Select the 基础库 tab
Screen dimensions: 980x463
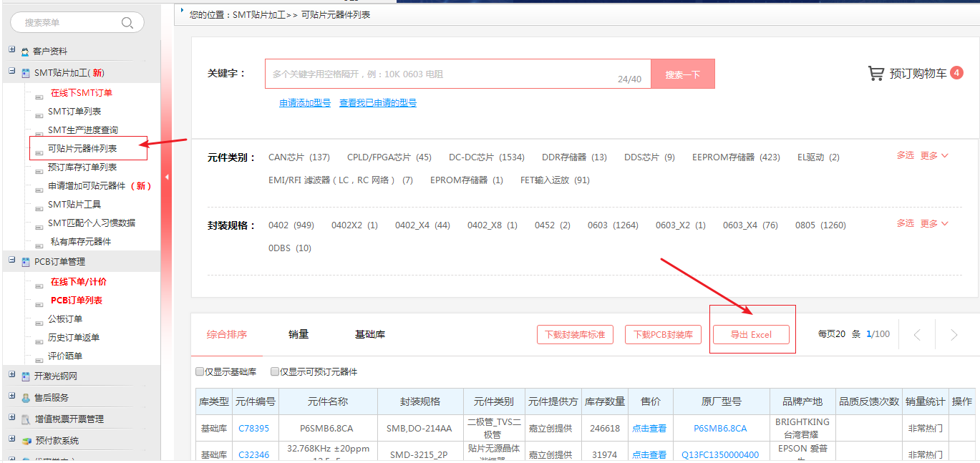[x=369, y=334]
